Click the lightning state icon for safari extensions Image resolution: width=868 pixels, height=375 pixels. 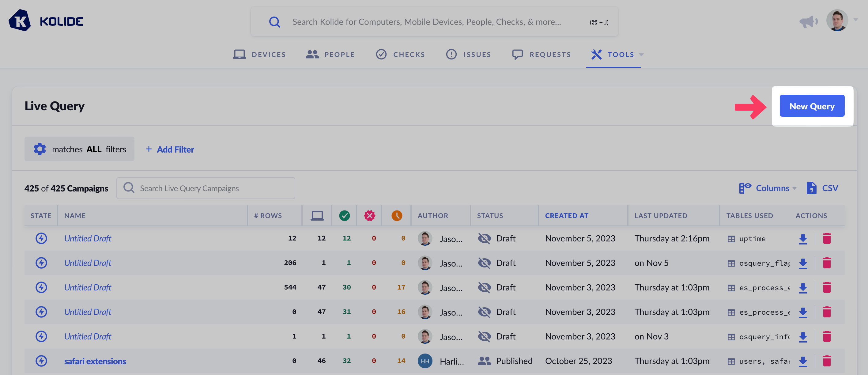(x=41, y=361)
